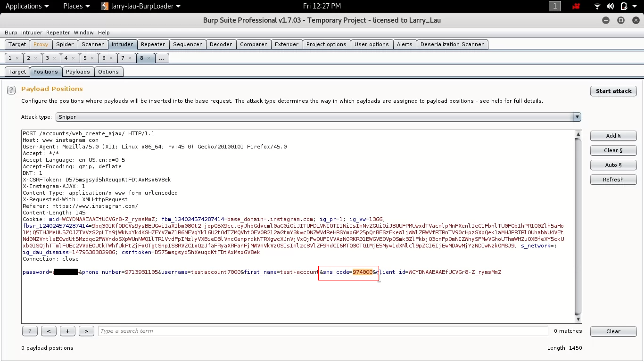This screenshot has width=644, height=362.
Task: Click the request editor vertical scrollbar
Action: (578, 227)
